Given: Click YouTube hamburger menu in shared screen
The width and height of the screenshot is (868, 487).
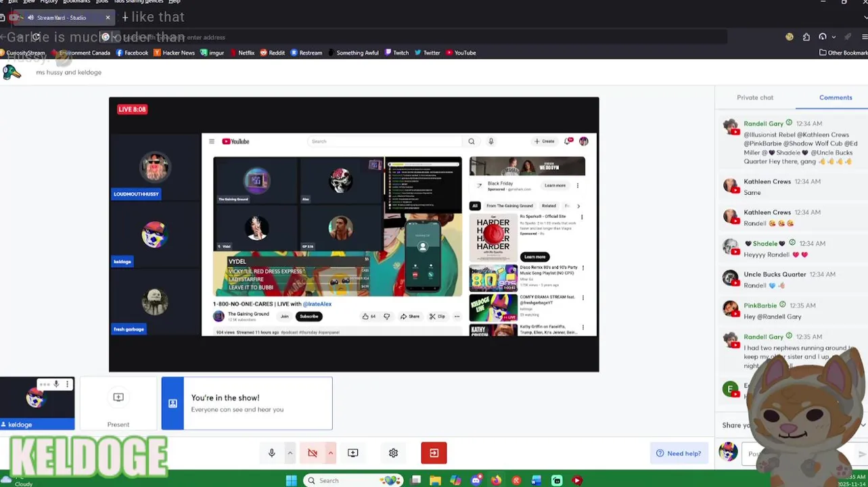Looking at the screenshot, I should click(212, 141).
